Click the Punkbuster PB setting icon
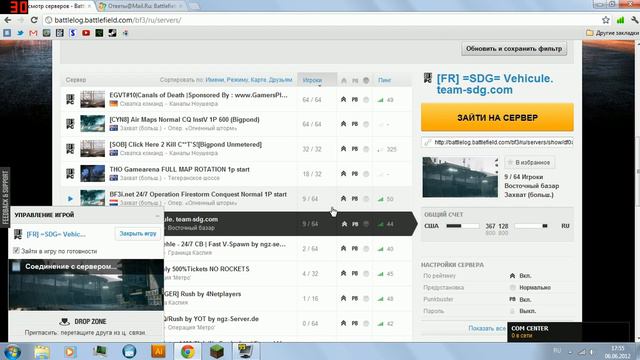Screen dimensions: 640x360 point(512,300)
